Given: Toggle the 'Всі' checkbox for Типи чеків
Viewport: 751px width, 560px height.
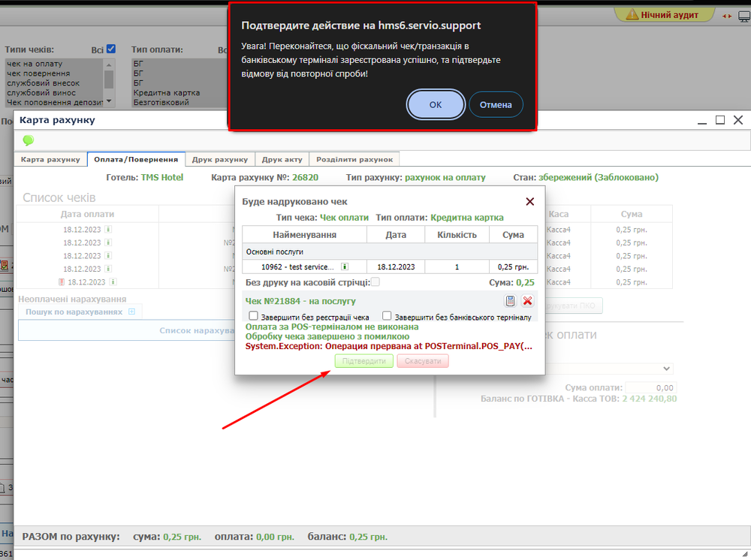Looking at the screenshot, I should pos(111,50).
